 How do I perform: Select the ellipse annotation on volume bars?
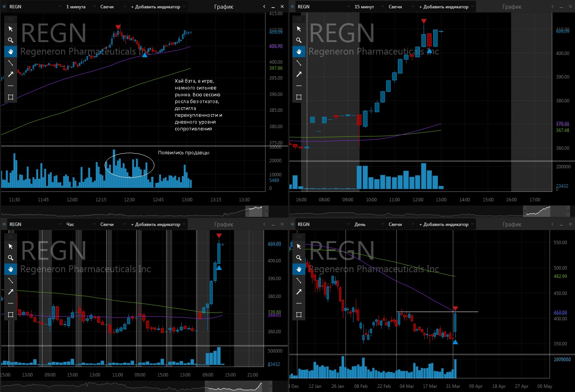coord(129,165)
